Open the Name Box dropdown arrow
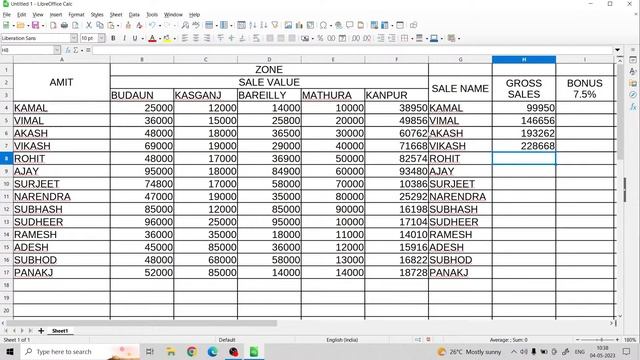Viewport: 640px width, 360px height. [x=57, y=50]
